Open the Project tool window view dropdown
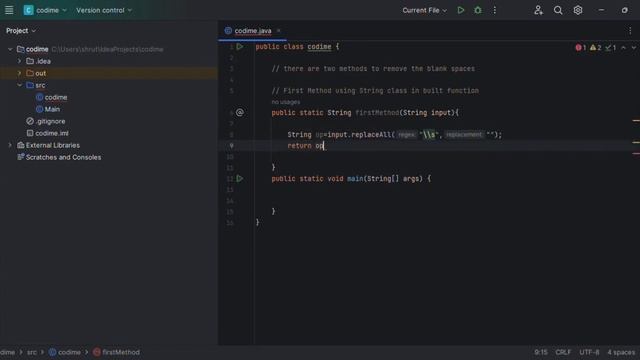Image resolution: width=640 pixels, height=360 pixels. 21,31
